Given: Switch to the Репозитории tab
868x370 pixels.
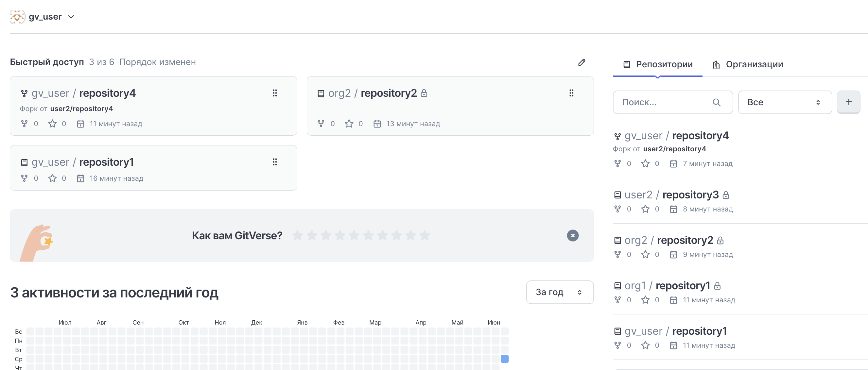Looking at the screenshot, I should pos(657,64).
